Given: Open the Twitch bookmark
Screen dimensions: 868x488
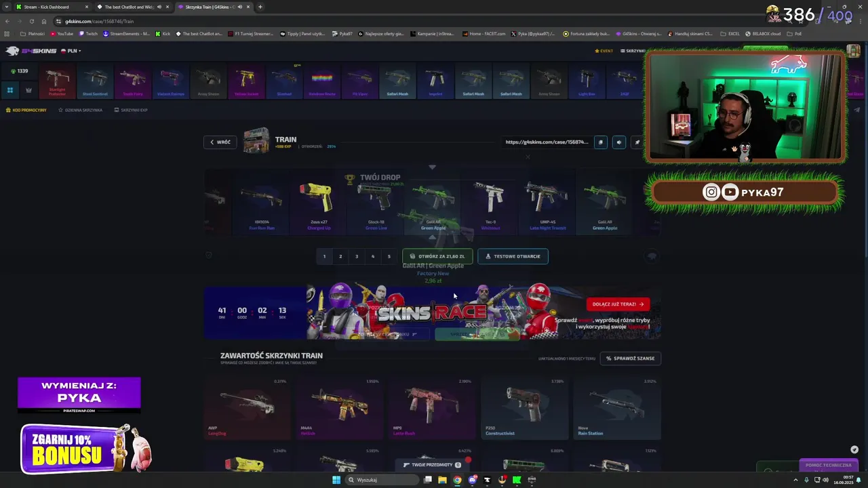Looking at the screenshot, I should [x=88, y=33].
